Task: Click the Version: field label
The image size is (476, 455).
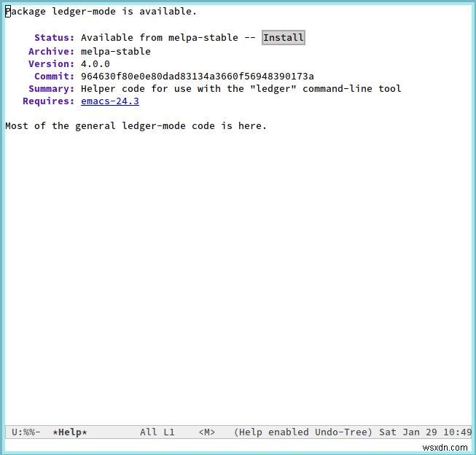Action: [x=51, y=63]
